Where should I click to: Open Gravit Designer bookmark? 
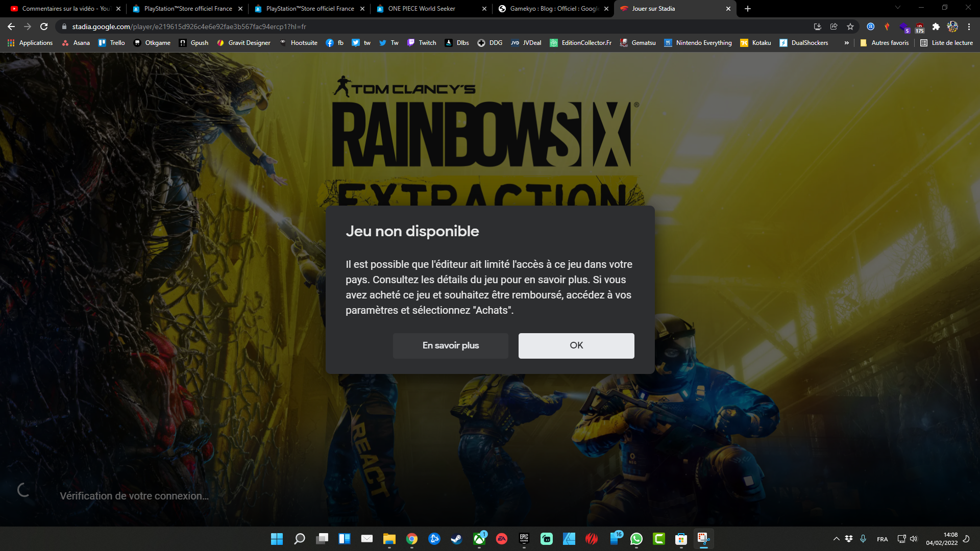[243, 43]
